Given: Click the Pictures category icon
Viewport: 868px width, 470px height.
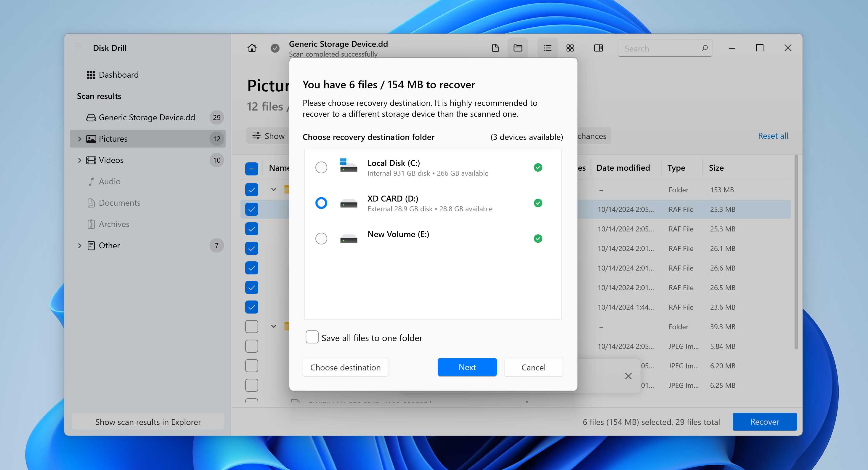Looking at the screenshot, I should point(91,139).
